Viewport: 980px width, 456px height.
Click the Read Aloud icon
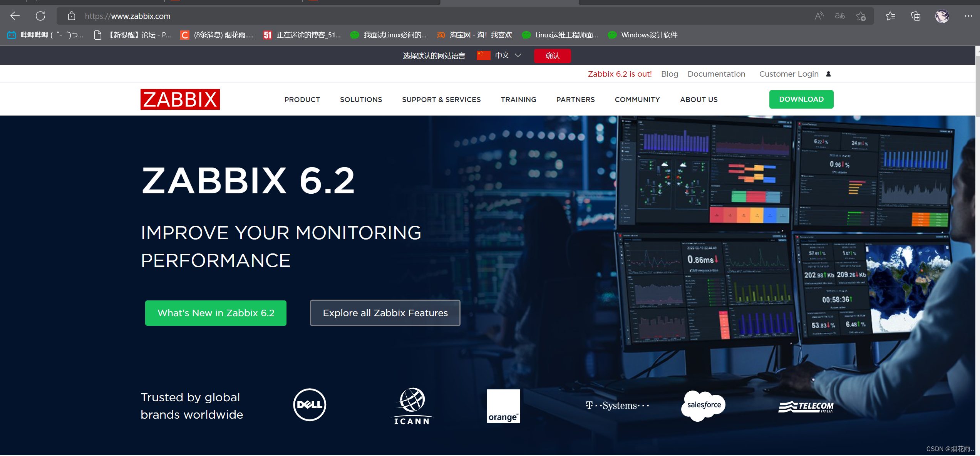819,16
